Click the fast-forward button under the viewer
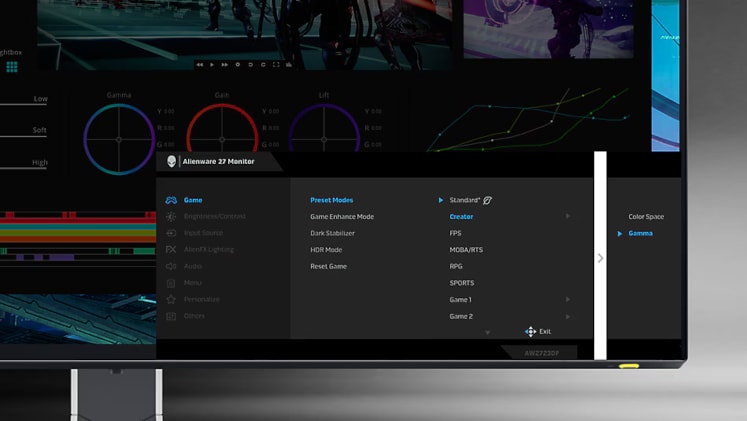The image size is (747, 421). pyautogui.click(x=224, y=65)
